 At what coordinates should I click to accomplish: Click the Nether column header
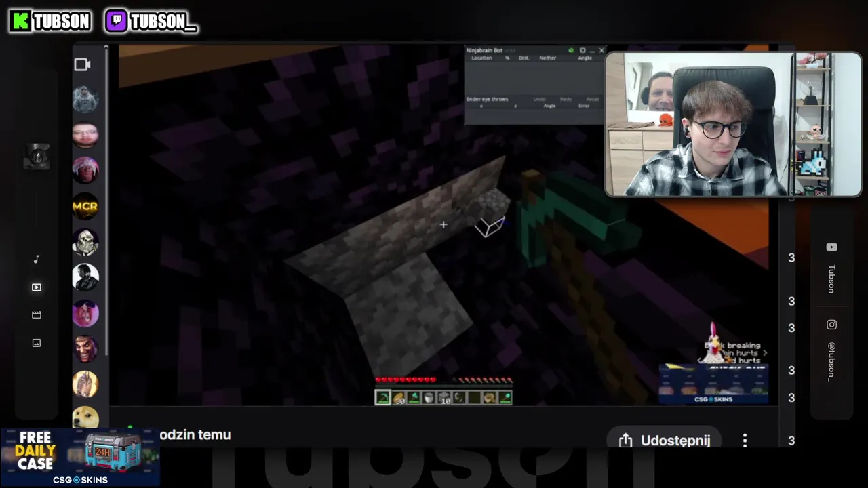click(547, 58)
